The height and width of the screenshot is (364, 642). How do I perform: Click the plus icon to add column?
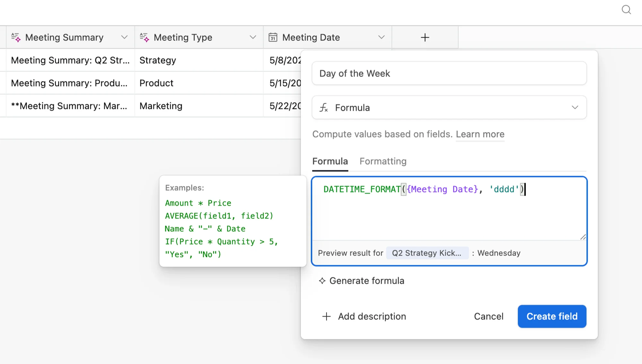coord(425,38)
